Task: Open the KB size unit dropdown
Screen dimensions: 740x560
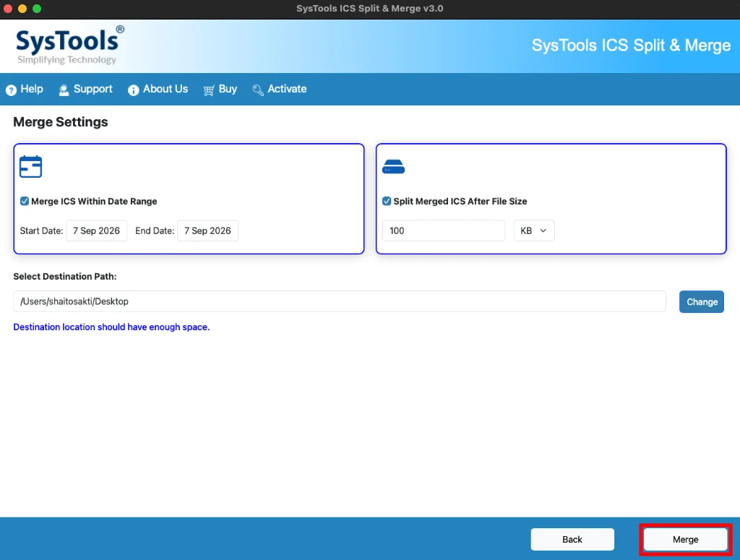Action: pos(534,231)
